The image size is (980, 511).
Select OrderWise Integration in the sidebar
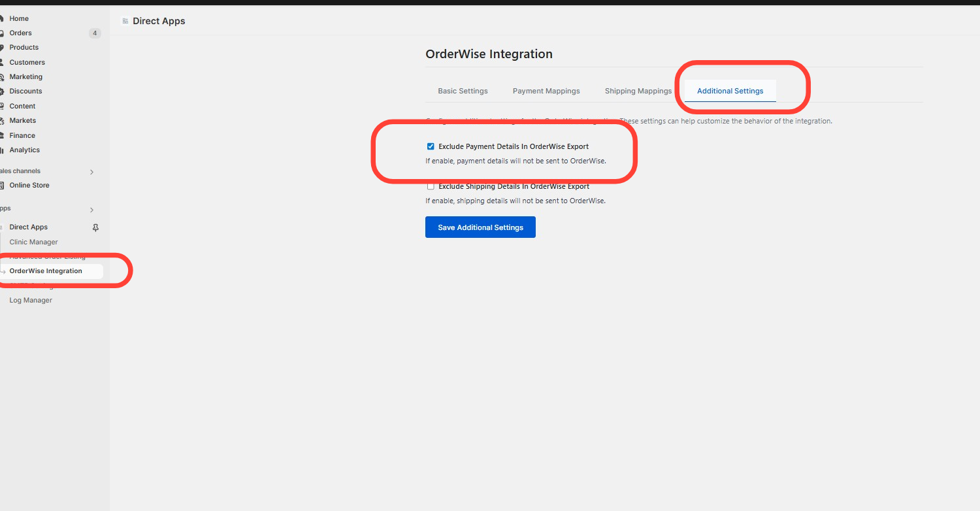[x=46, y=271]
